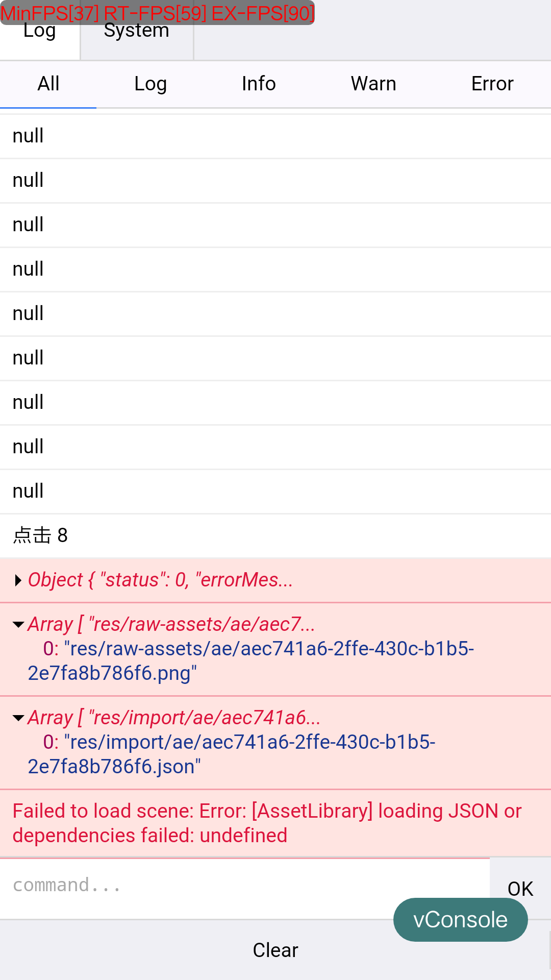The height and width of the screenshot is (980, 551).
Task: Clear the console log
Action: 275,950
